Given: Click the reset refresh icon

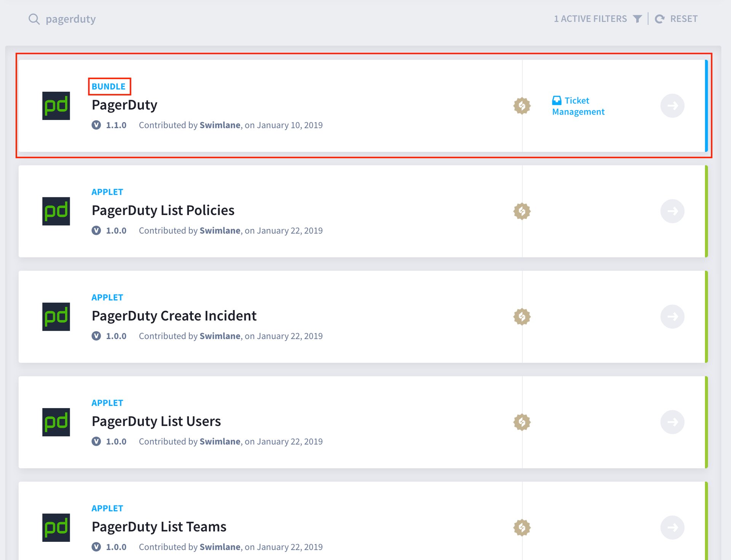Looking at the screenshot, I should click(660, 19).
